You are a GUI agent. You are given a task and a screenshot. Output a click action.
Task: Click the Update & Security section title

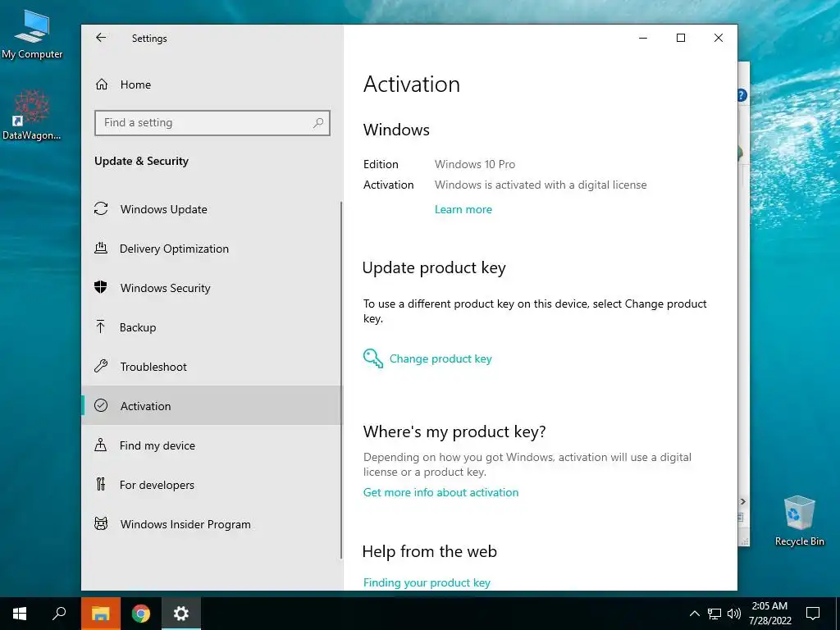(141, 161)
